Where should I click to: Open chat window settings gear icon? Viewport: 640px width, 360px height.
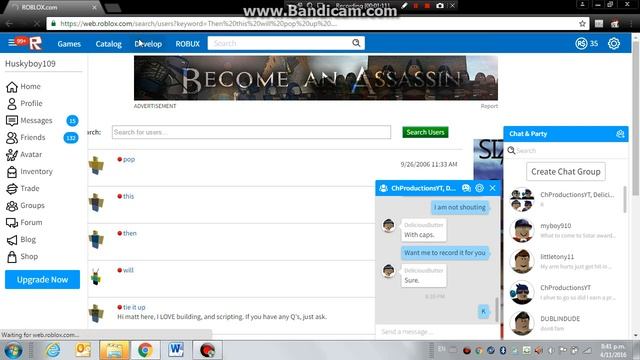coord(479,188)
